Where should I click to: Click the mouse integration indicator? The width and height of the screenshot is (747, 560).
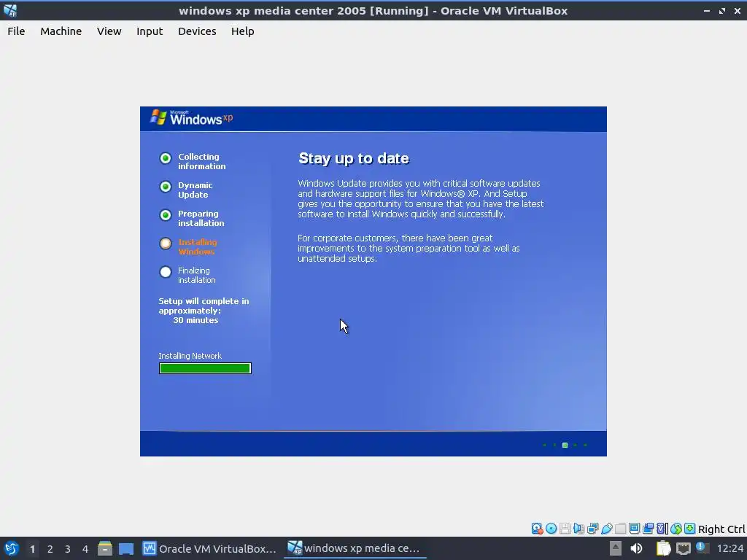tap(676, 529)
